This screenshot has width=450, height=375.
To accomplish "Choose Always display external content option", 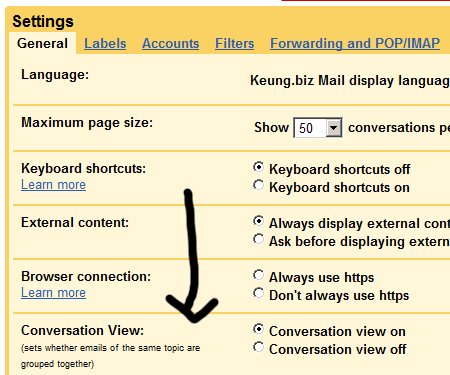I will click(258, 221).
